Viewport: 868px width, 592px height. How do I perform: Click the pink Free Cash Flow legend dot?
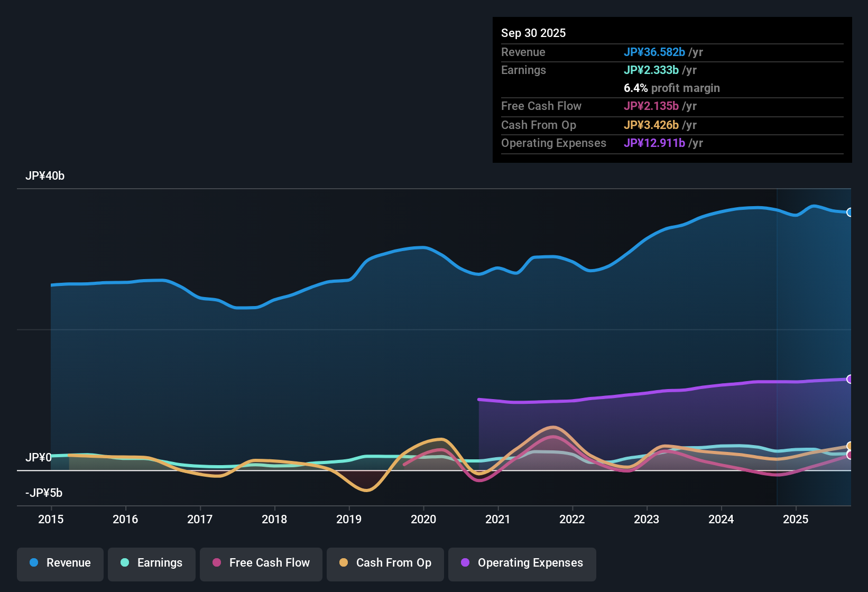pos(216,563)
